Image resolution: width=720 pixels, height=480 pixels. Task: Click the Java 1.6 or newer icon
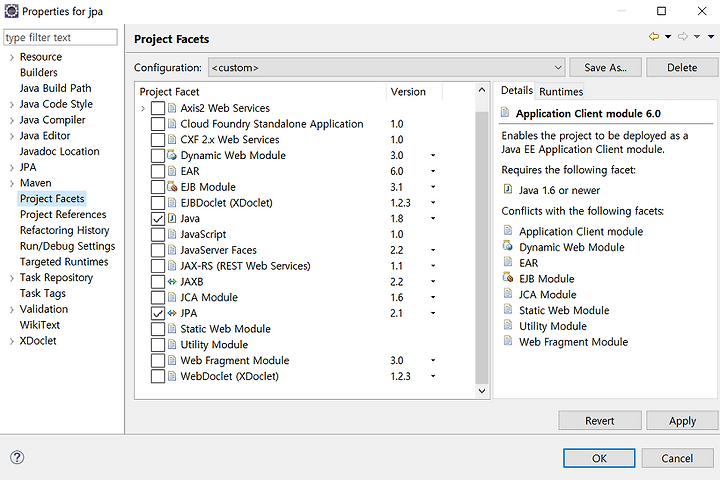point(508,189)
